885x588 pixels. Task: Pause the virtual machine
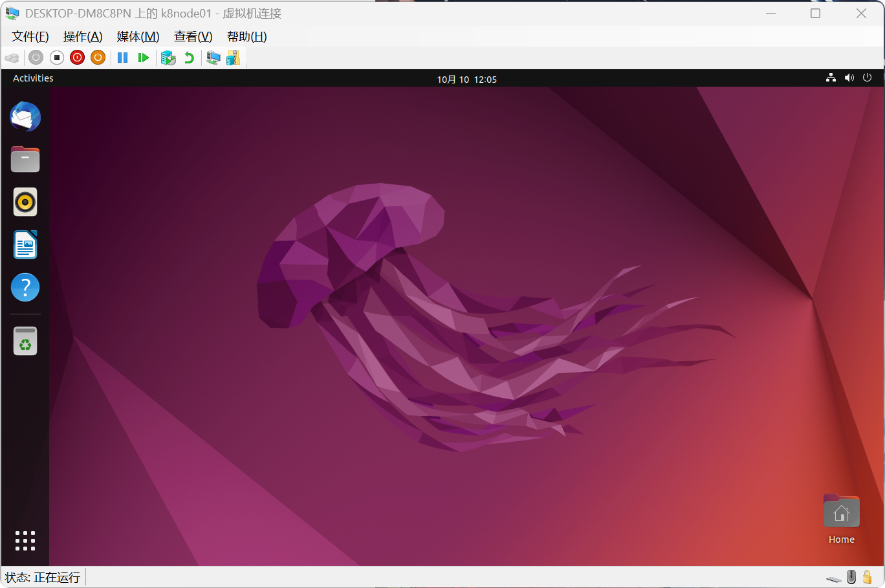[122, 58]
